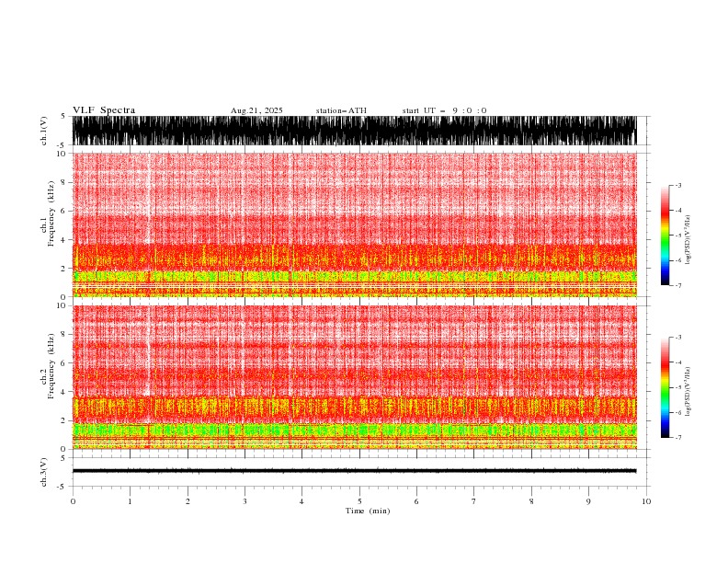This screenshot has width=728, height=563.
Task: Click time axis tick label "6"
Action: [x=416, y=501]
